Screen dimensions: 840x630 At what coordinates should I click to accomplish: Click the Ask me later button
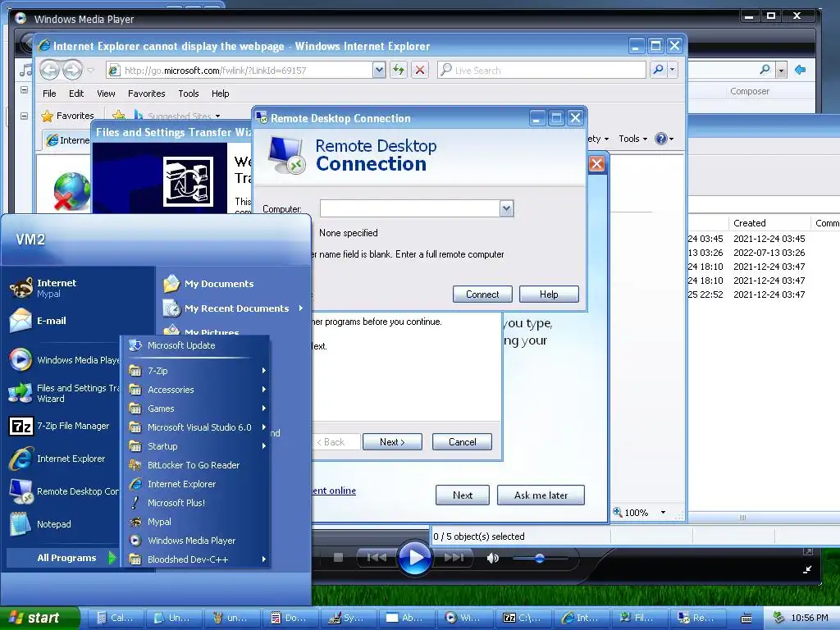coord(541,495)
